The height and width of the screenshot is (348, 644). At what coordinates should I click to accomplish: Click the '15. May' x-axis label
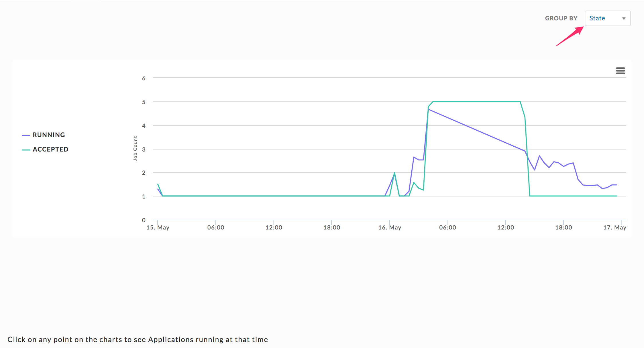(158, 227)
